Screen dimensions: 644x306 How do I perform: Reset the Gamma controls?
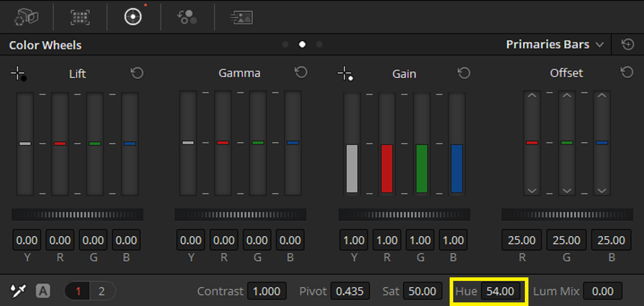[x=301, y=73]
